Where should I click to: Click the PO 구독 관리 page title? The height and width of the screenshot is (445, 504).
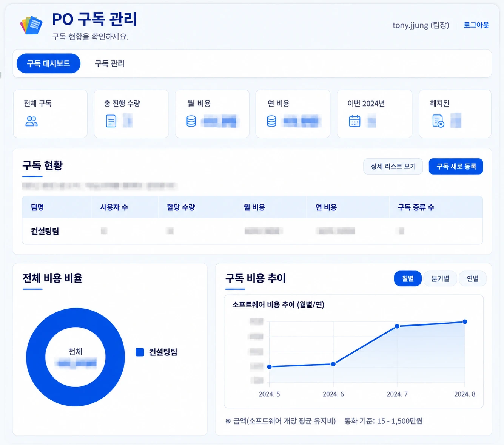point(94,19)
